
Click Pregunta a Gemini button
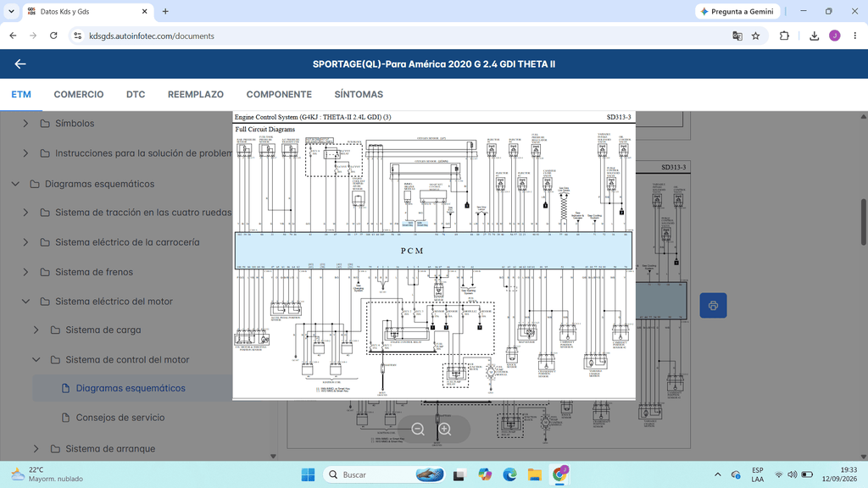tap(737, 11)
